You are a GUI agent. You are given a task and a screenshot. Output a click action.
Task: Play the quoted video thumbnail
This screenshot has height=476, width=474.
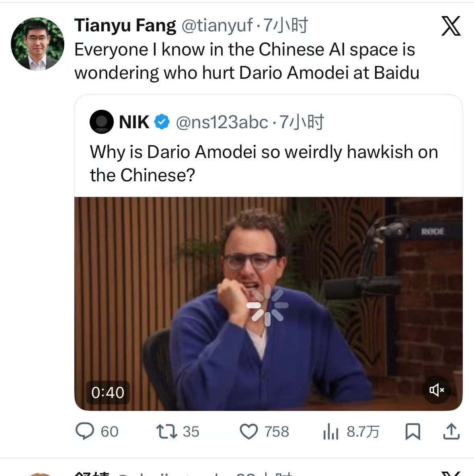pyautogui.click(x=269, y=304)
